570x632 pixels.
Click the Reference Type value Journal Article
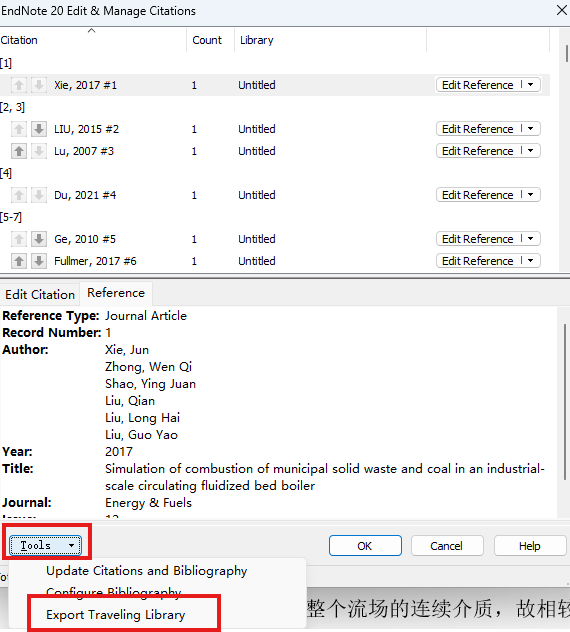(x=146, y=316)
